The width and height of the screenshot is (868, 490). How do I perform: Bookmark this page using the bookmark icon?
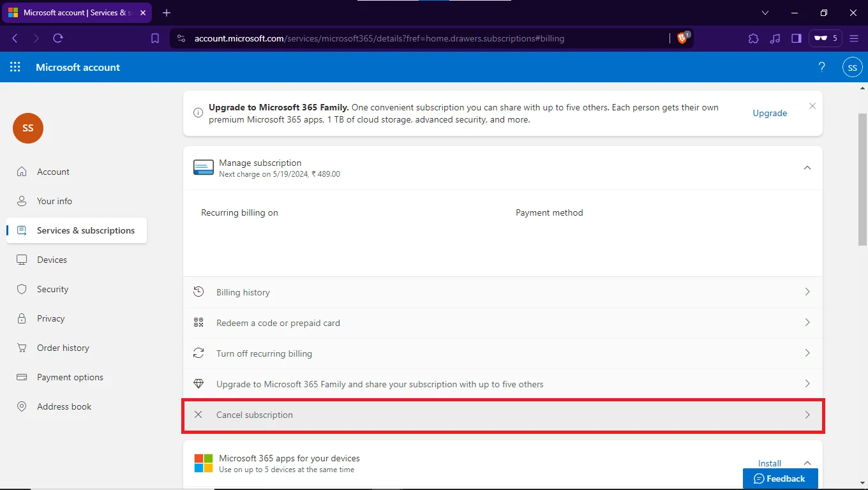tap(155, 38)
